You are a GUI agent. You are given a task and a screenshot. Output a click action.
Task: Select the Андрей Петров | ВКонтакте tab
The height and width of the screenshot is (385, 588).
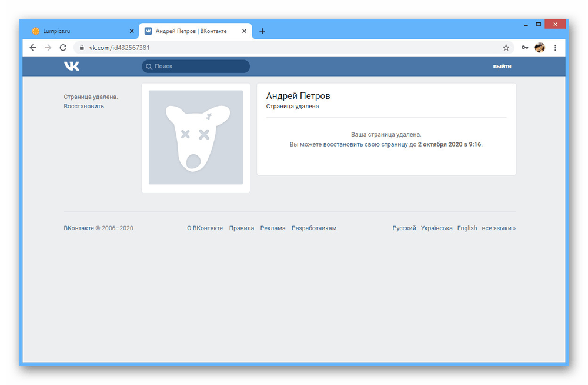[195, 31]
